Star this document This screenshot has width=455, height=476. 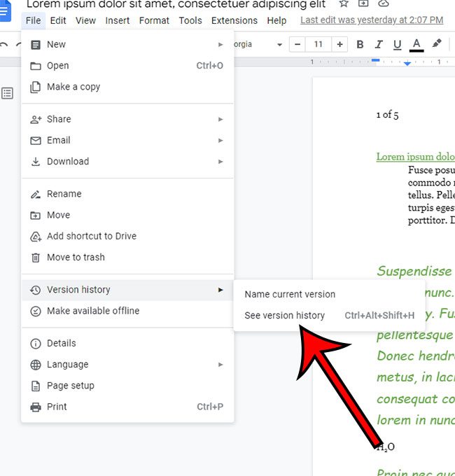(344, 3)
